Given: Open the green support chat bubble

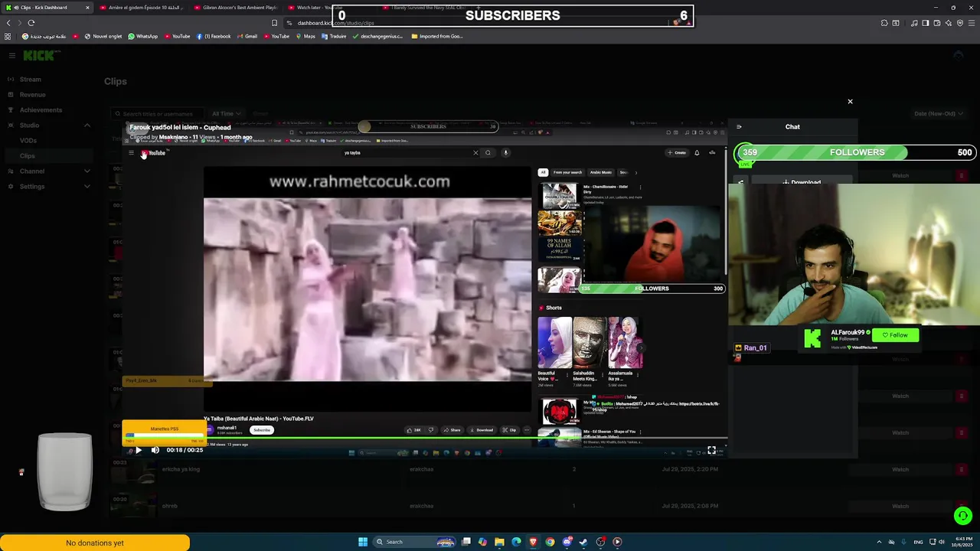Looking at the screenshot, I should 962,516.
